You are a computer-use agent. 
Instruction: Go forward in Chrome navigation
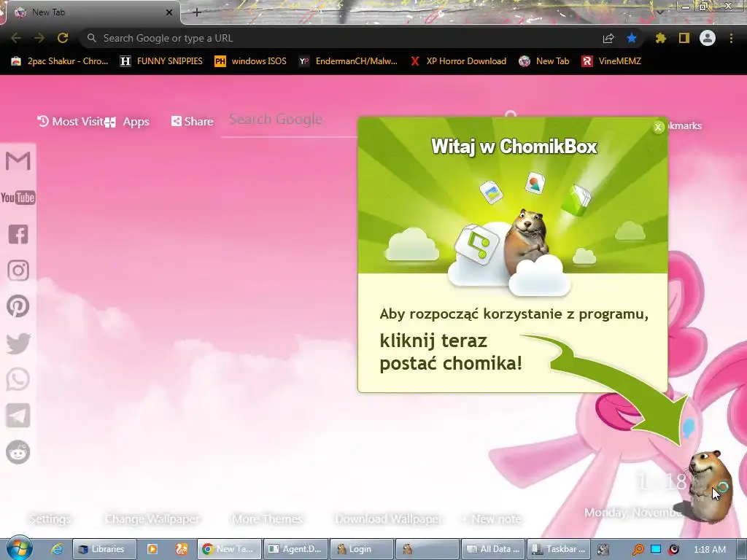click(39, 38)
